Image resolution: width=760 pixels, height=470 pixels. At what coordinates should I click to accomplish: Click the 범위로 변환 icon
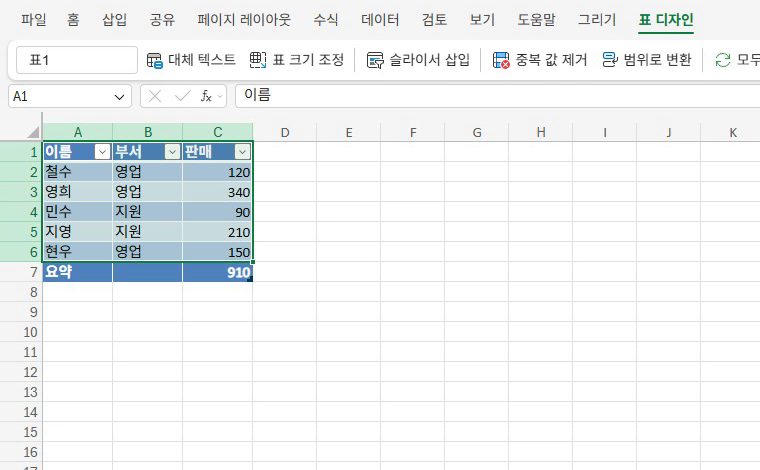click(610, 60)
